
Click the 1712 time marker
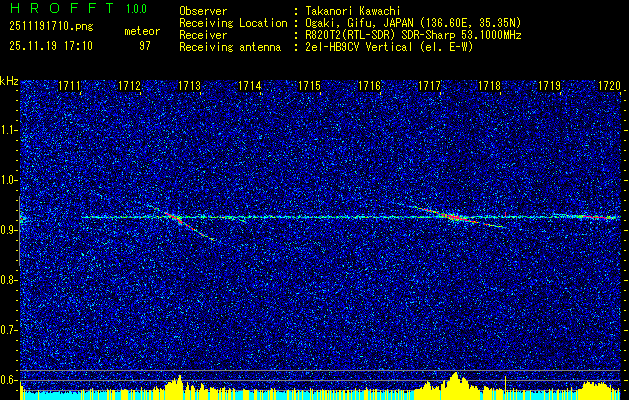pyautogui.click(x=130, y=85)
